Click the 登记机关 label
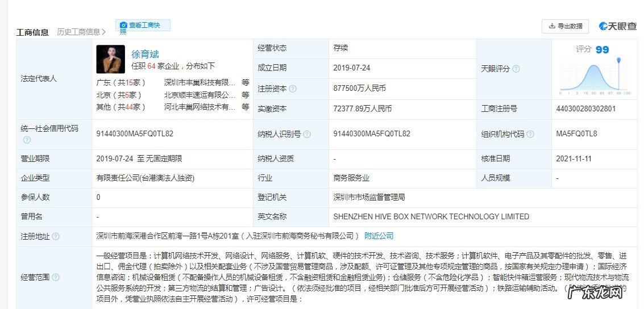This screenshot has width=644, height=309. click(272, 197)
